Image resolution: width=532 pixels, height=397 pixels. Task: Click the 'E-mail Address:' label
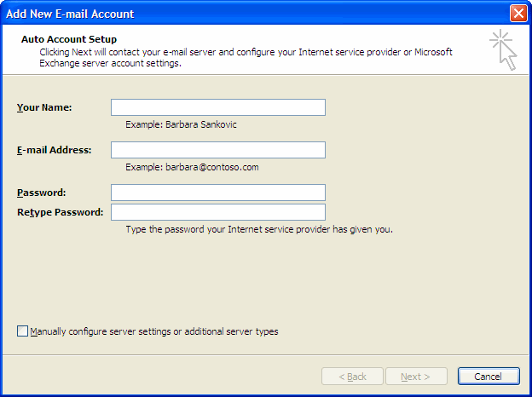point(55,150)
